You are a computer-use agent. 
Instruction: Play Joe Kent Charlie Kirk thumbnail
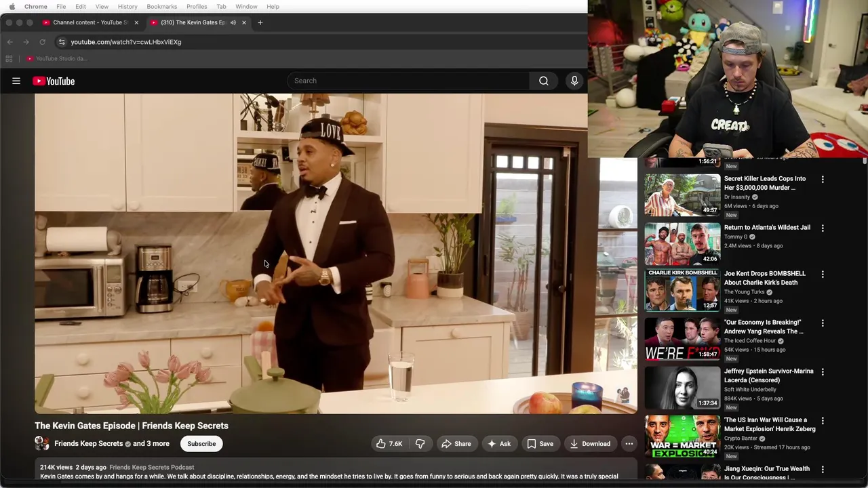click(x=682, y=290)
